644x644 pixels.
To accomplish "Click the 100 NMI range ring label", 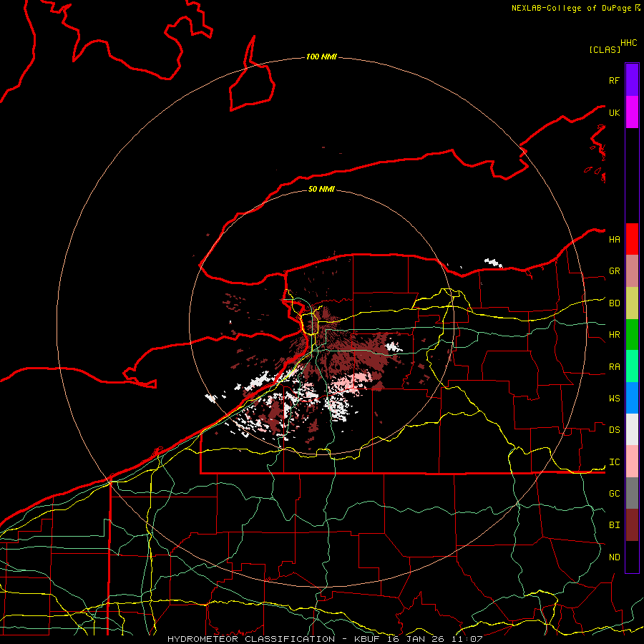I will 321,57.
